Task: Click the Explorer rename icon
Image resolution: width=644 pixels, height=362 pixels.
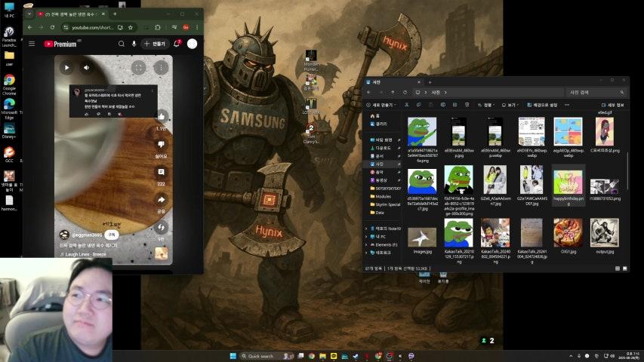Action: click(x=442, y=105)
